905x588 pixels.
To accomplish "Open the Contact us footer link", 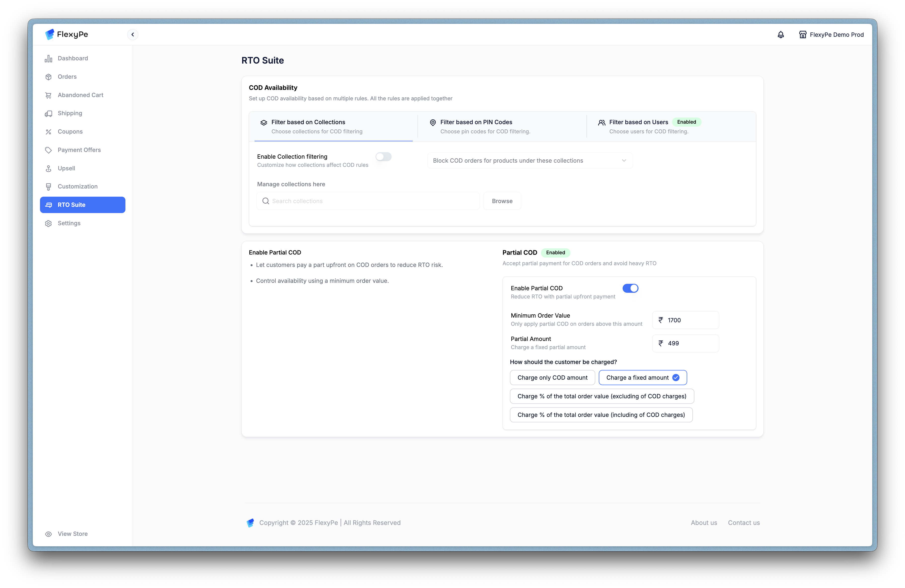I will pyautogui.click(x=743, y=523).
